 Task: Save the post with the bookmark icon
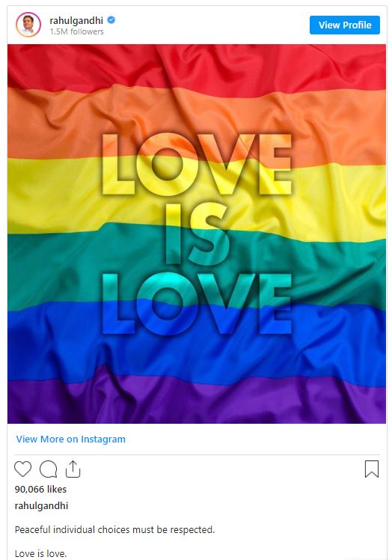click(372, 469)
